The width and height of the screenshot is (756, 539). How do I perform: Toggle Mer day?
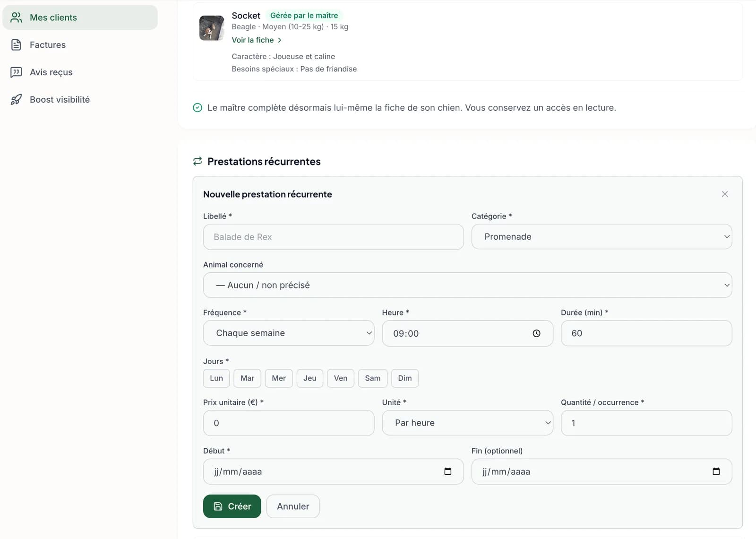pyautogui.click(x=279, y=378)
